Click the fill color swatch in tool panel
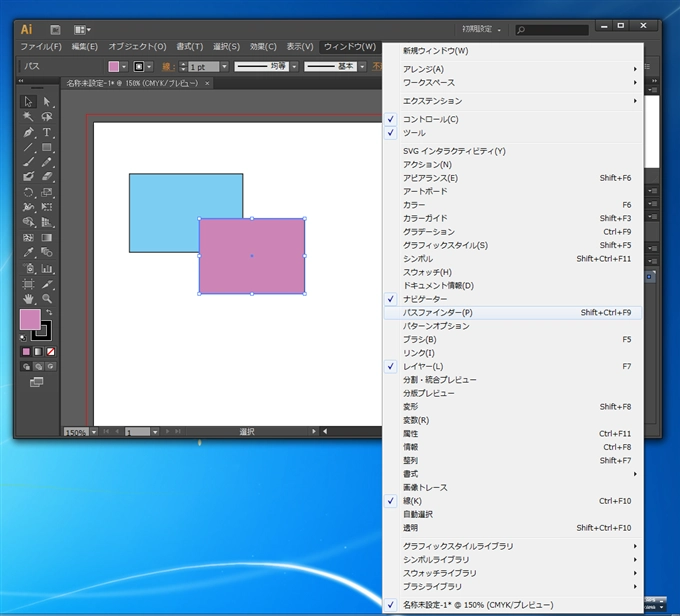The width and height of the screenshot is (680, 616). tap(30, 319)
